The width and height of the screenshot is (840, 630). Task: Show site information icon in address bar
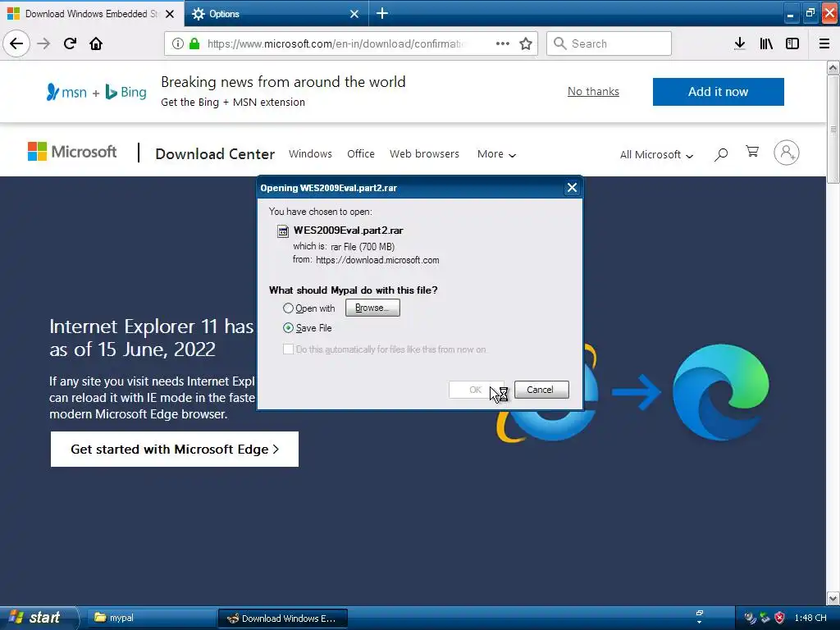pos(178,43)
